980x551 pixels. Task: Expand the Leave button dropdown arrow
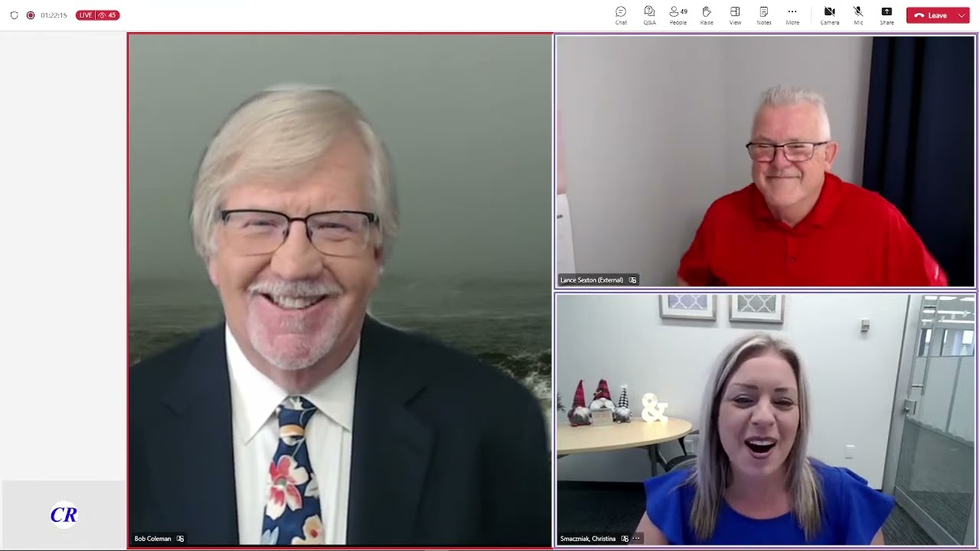[x=962, y=15]
